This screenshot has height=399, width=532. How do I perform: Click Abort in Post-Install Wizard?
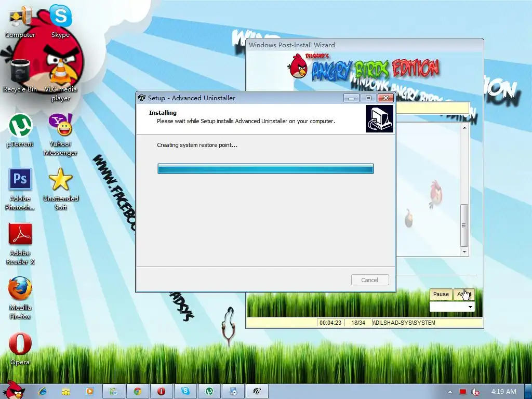(464, 294)
